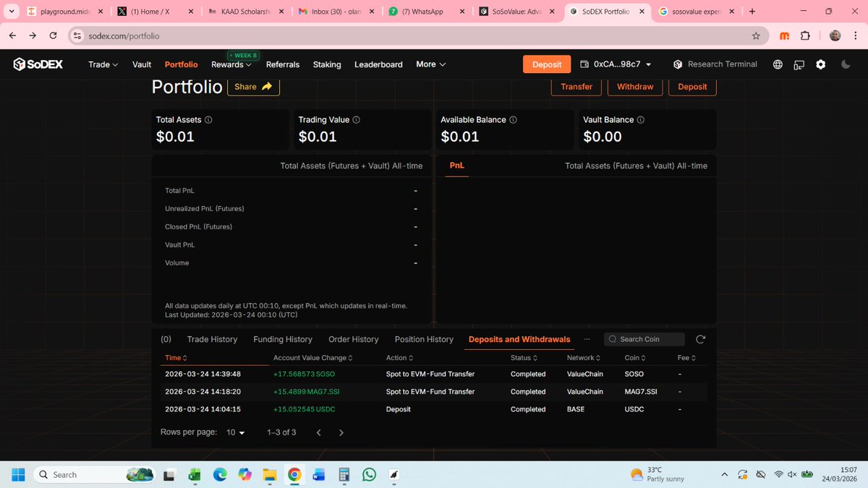Click Total Assets info icon

coord(208,120)
